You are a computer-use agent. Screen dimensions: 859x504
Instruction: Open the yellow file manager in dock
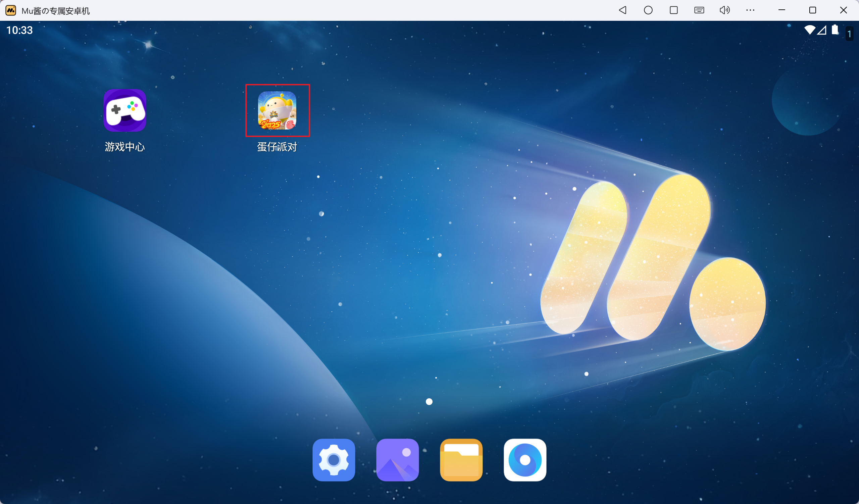[461, 460]
